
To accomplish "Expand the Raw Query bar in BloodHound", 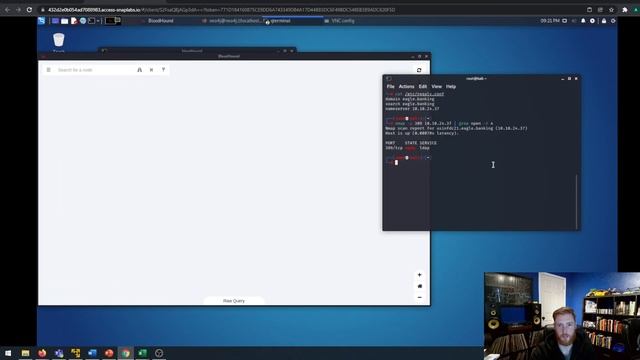I will (234, 301).
